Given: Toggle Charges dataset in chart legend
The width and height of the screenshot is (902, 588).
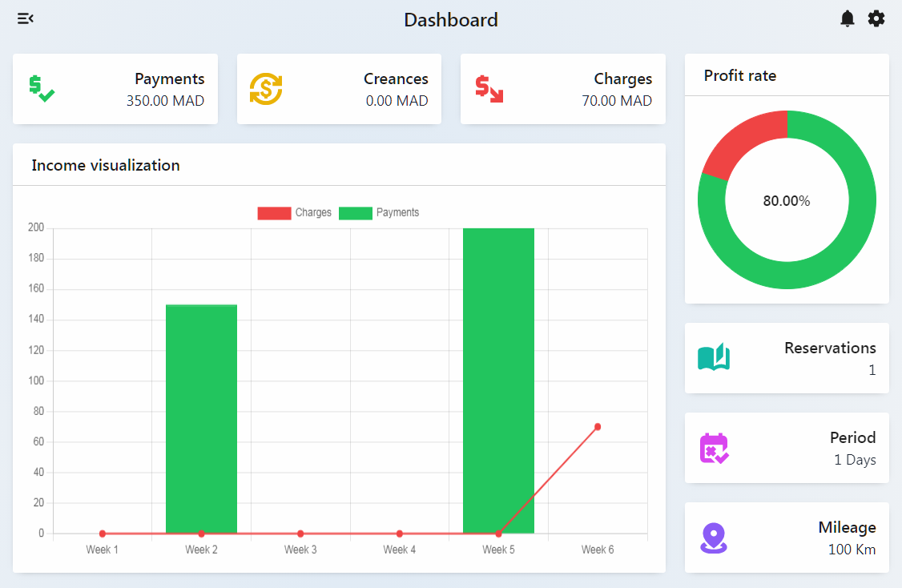Looking at the screenshot, I should [294, 213].
